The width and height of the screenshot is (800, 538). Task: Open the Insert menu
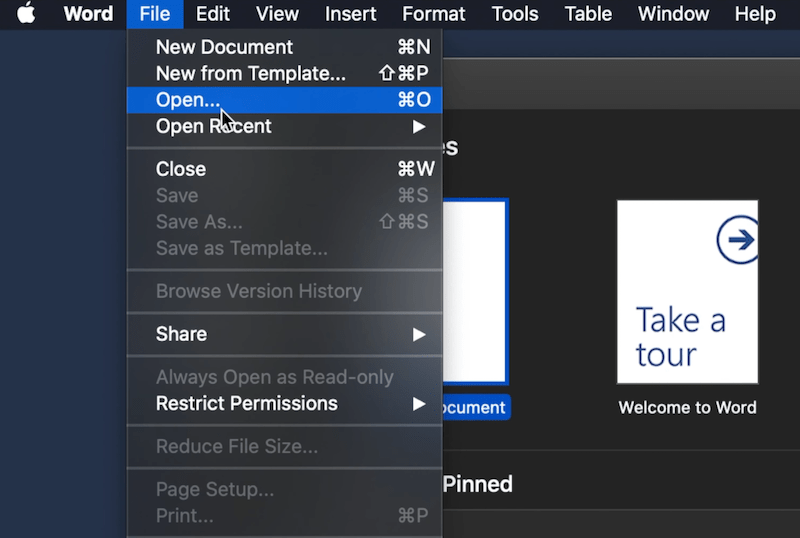click(350, 14)
